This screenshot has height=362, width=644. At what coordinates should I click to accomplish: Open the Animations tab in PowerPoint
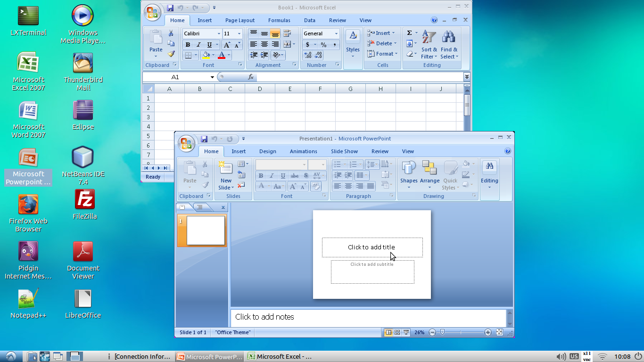click(x=304, y=151)
